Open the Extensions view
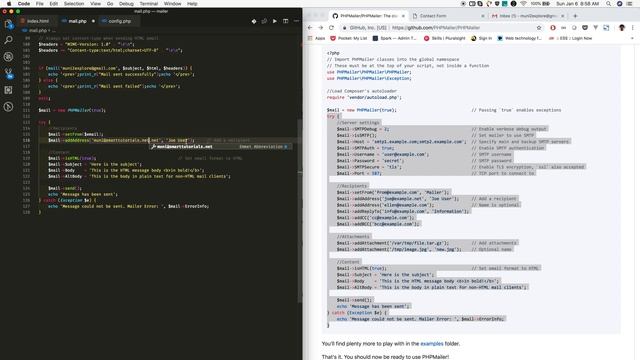 [8, 90]
